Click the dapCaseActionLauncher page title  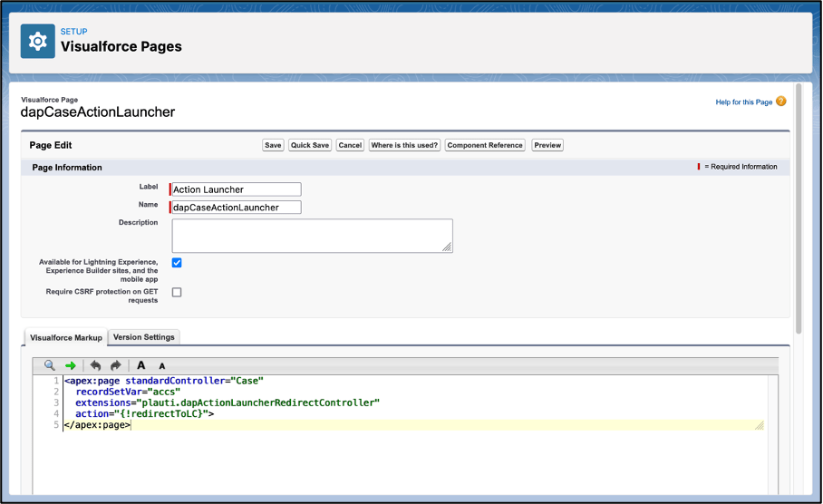[x=98, y=111]
